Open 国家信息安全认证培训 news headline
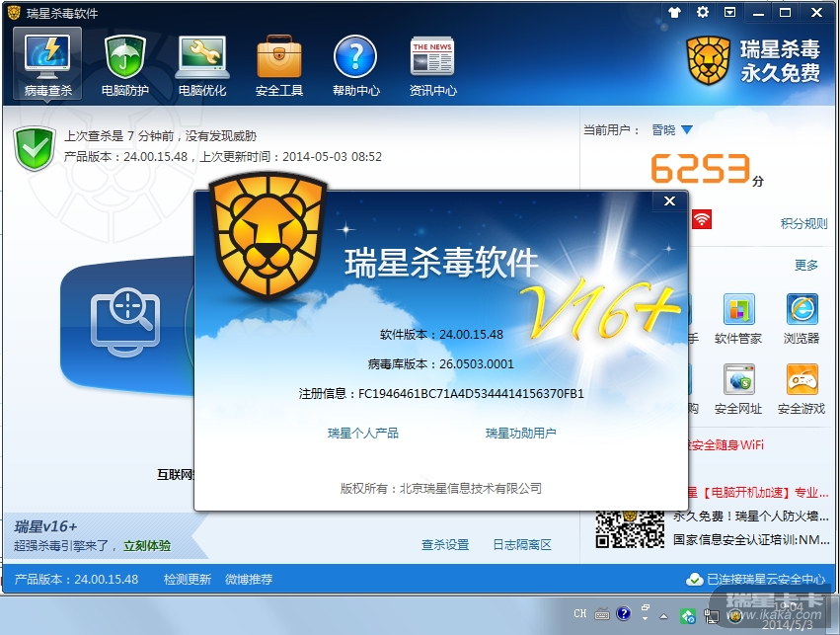 coord(750,539)
